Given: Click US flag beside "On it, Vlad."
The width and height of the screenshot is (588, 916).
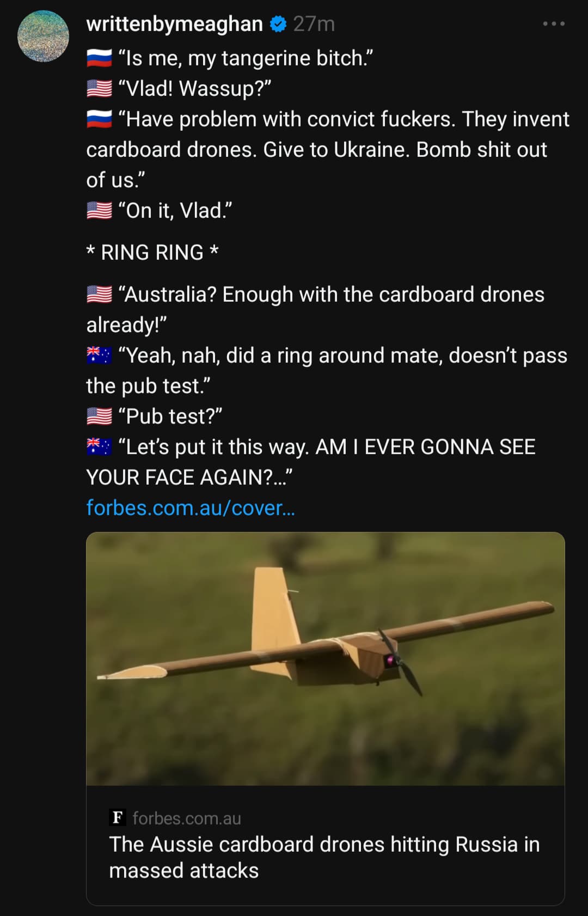Looking at the screenshot, I should [x=99, y=211].
